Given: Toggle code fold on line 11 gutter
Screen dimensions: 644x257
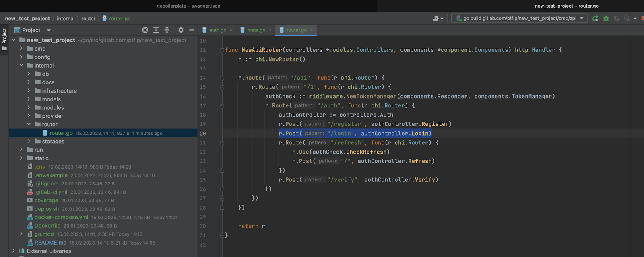Looking at the screenshot, I should 222,50.
